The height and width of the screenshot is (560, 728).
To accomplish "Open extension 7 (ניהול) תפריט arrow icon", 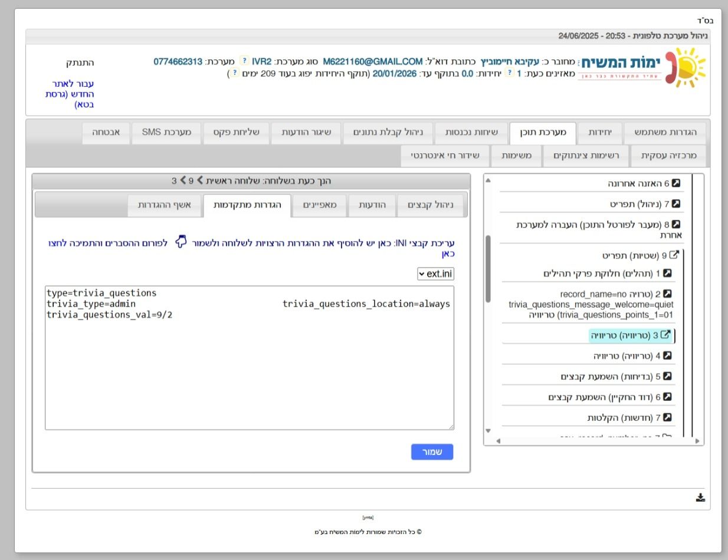I will point(676,204).
